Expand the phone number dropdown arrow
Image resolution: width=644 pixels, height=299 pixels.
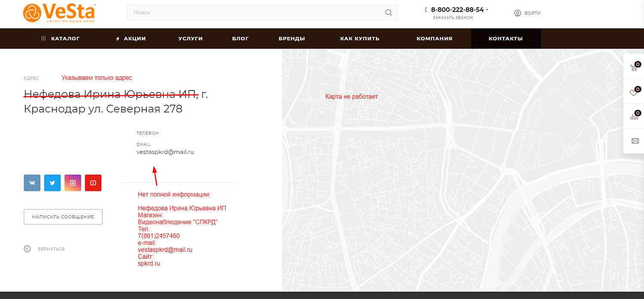pos(487,10)
